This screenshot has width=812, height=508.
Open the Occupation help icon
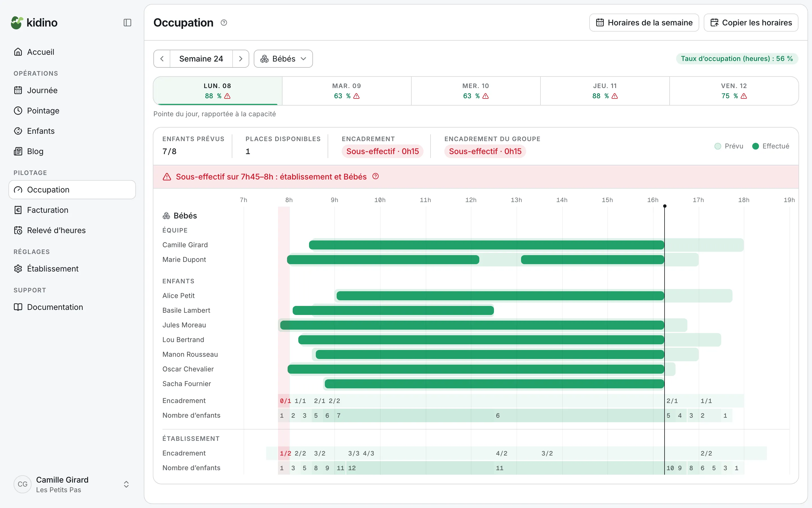tap(224, 23)
